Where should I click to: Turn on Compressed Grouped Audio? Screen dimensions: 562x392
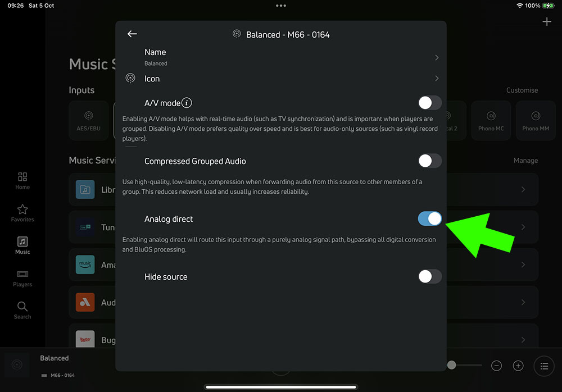coord(430,161)
